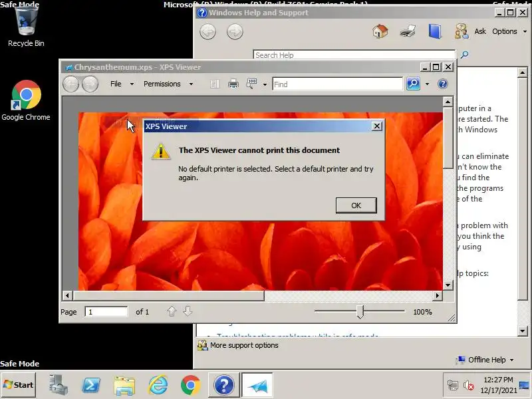Screen dimensions: 532x399
Task: Switch to XPS Viewer taskbar button
Action: click(x=257, y=385)
